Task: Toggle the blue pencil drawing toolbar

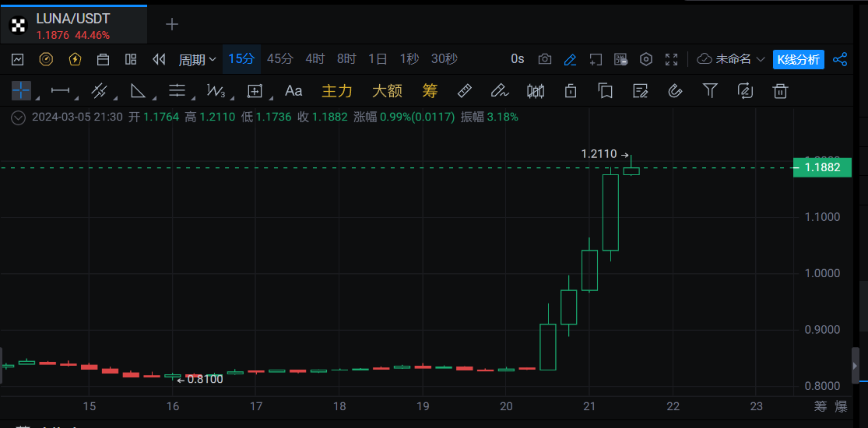Action: click(570, 59)
